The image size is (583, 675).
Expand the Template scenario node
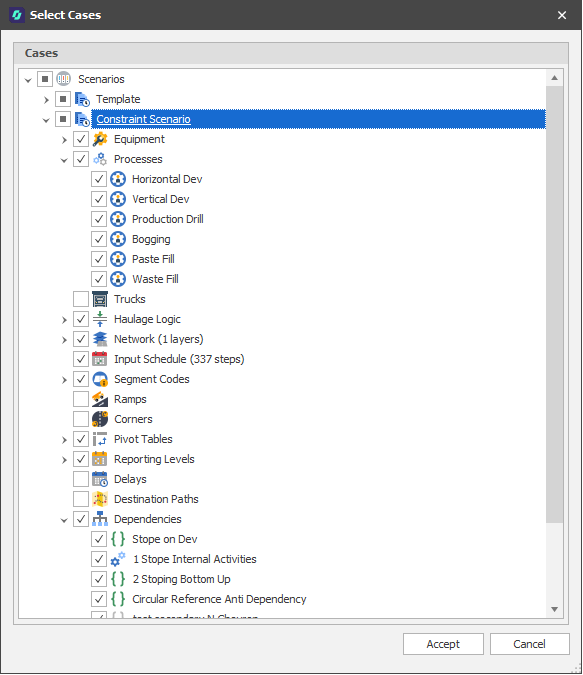click(x=46, y=100)
